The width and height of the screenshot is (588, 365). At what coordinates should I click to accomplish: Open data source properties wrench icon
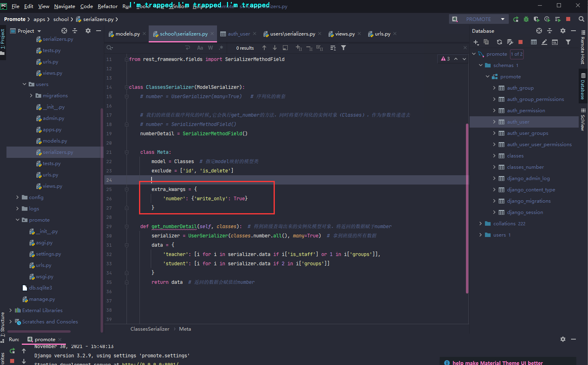(510, 42)
